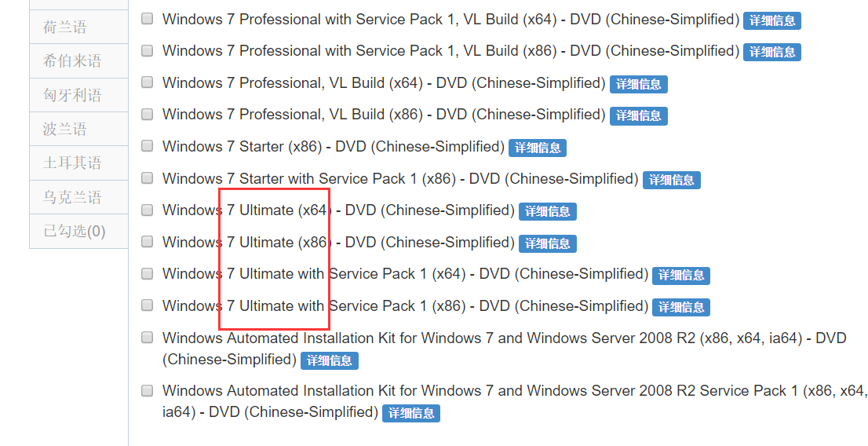Screen dimensions: 868x446
Task: Tick Windows 7 Ultimate with Service Pack 1 (x86)
Action: [147, 305]
